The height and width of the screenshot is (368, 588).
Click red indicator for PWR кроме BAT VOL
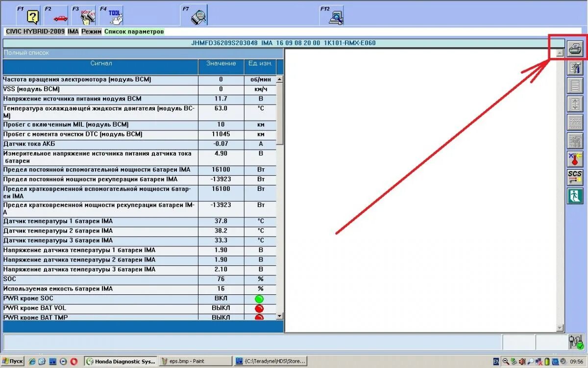click(260, 309)
